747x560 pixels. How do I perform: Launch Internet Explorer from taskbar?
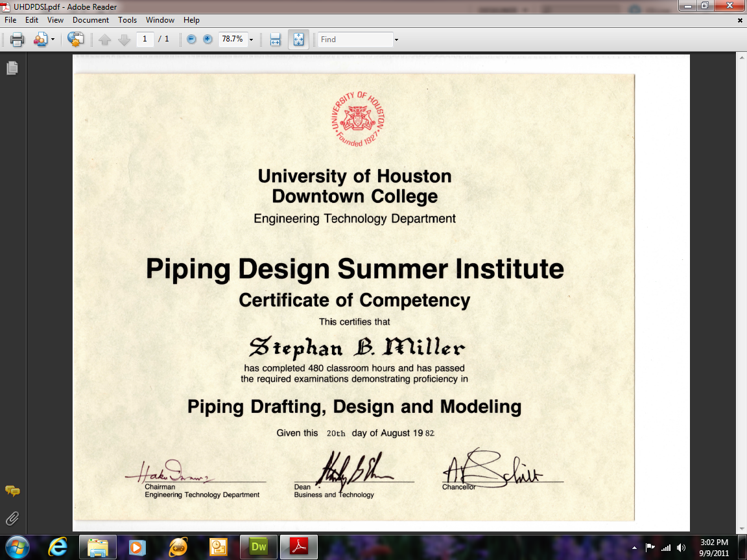click(58, 547)
